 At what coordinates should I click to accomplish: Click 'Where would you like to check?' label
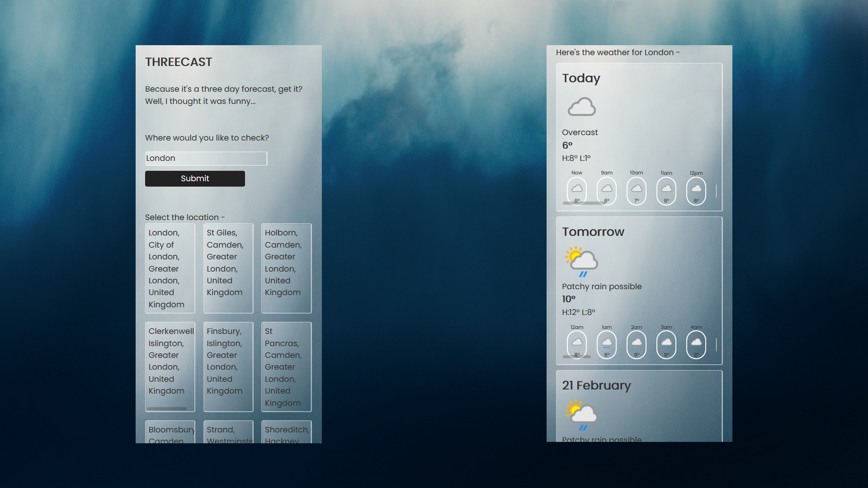[207, 138]
